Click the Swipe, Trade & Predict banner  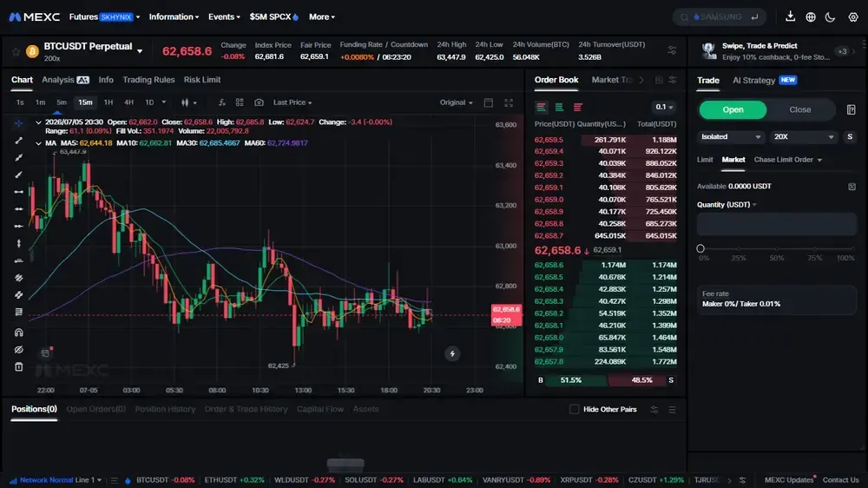pos(775,51)
